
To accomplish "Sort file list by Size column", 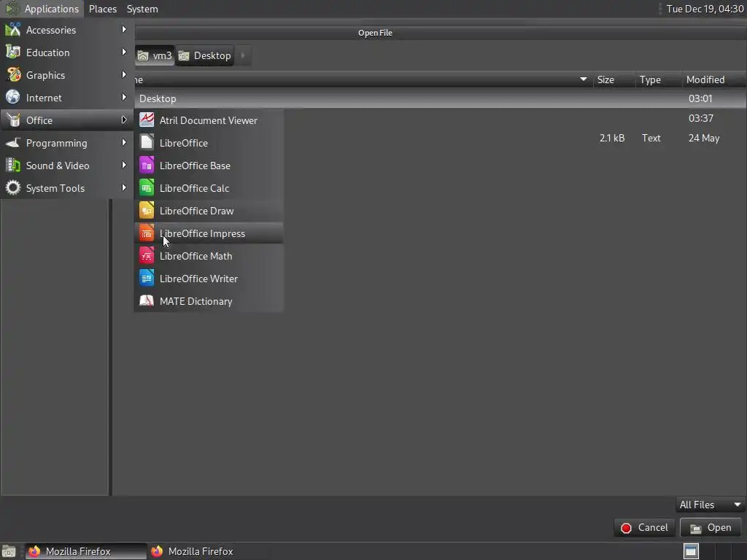I will point(614,79).
